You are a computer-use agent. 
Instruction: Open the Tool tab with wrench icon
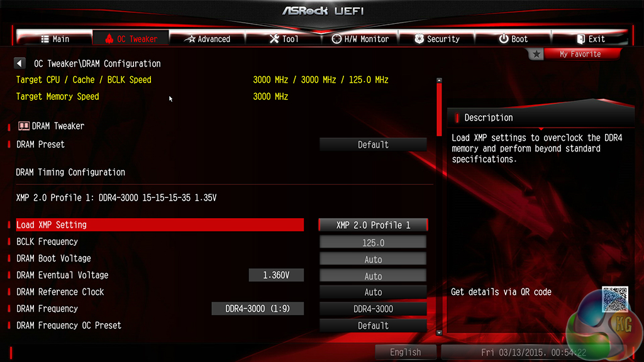[x=284, y=39]
